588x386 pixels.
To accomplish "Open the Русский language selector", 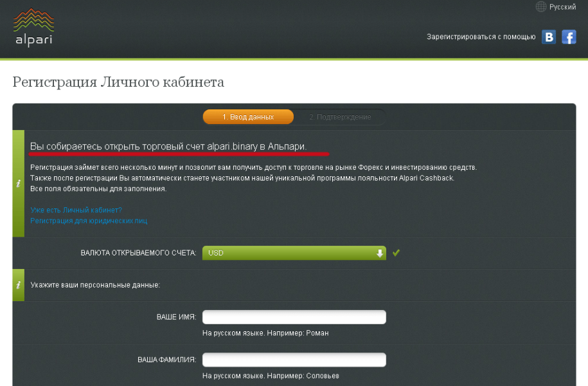I will point(562,7).
